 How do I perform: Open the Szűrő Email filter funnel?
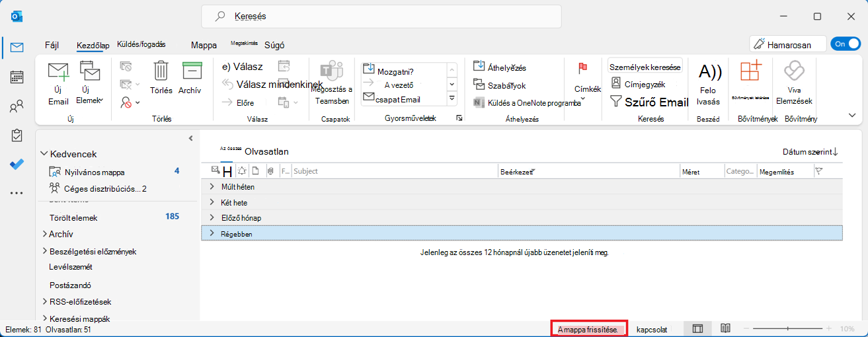click(649, 102)
